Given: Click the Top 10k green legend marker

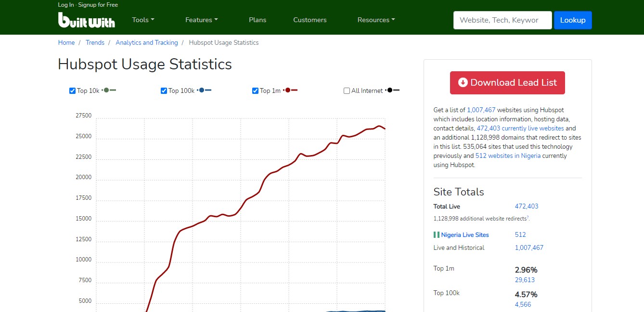Looking at the screenshot, I should coord(109,90).
